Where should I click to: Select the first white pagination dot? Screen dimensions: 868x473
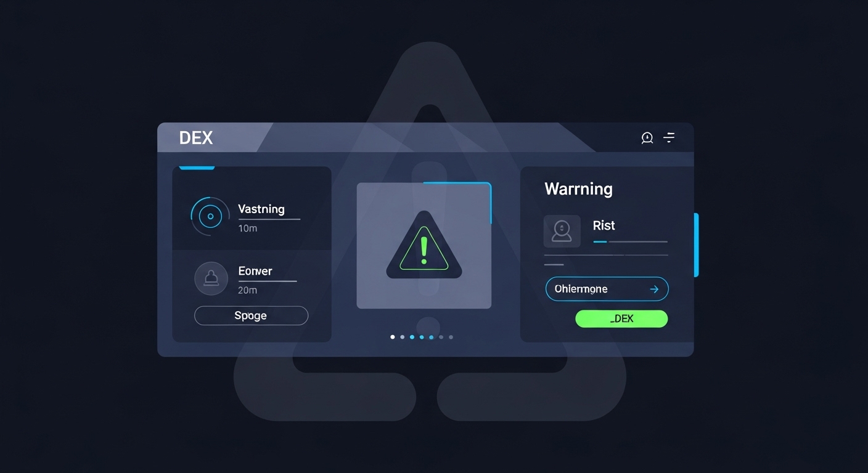coord(393,337)
